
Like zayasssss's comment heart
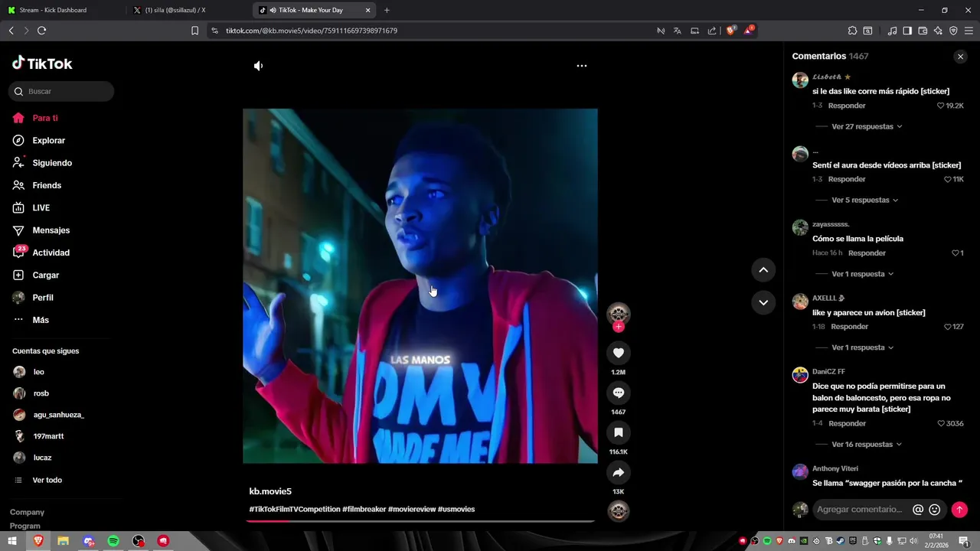955,253
